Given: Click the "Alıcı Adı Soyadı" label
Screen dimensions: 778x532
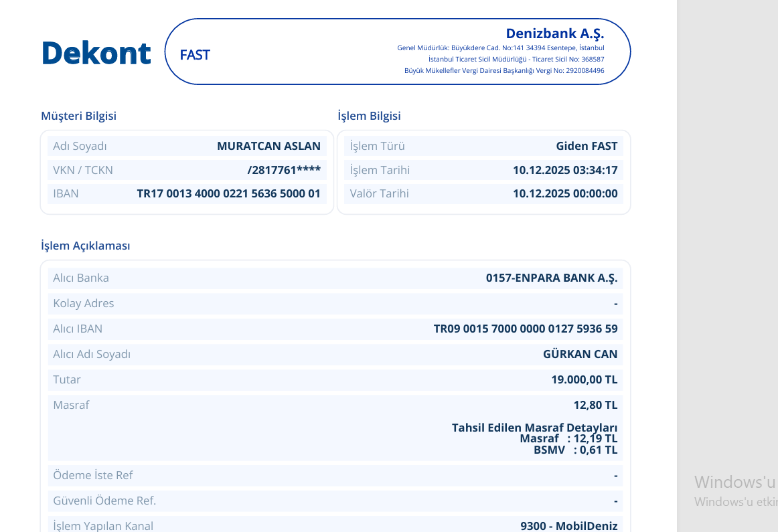Looking at the screenshot, I should click(92, 355).
